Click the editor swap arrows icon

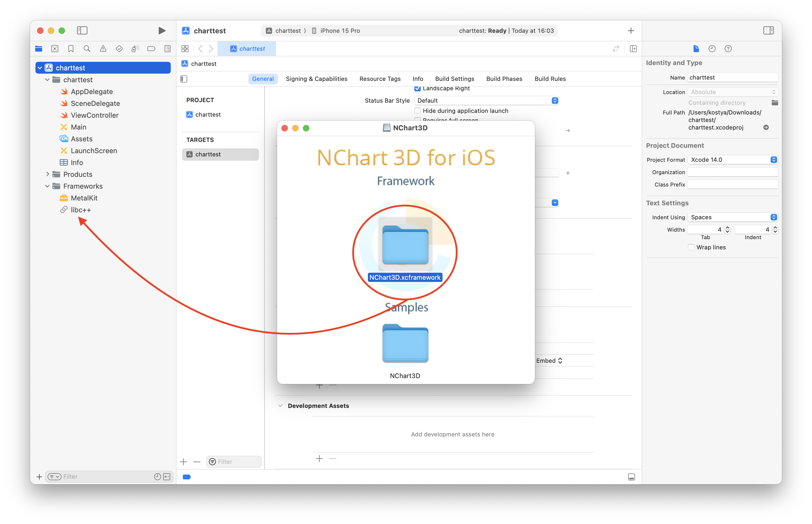[616, 49]
